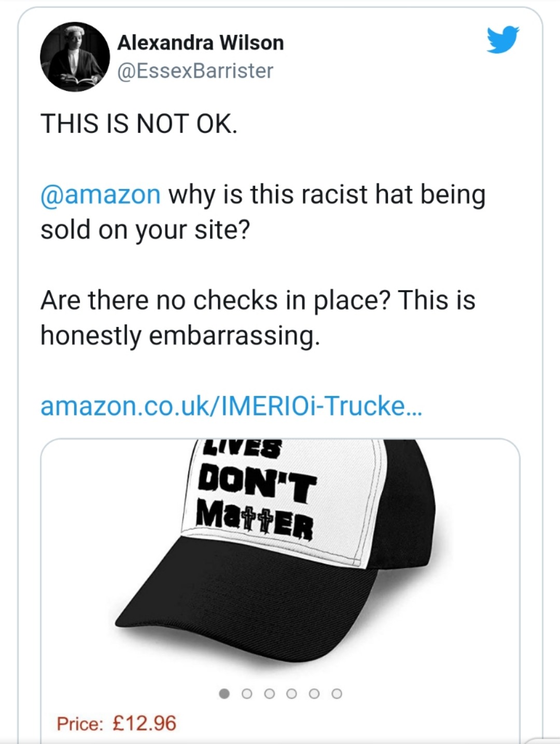560x744 pixels.
Task: Click the 'Price:' label
Action: 80,723
